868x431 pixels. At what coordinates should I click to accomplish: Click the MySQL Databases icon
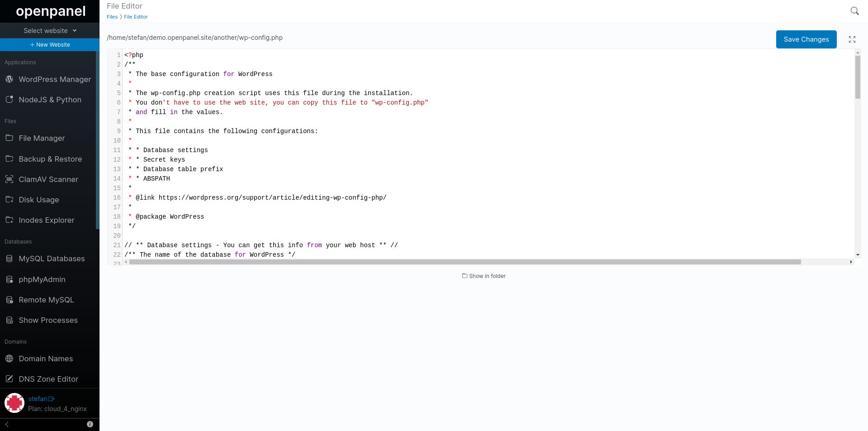point(9,259)
